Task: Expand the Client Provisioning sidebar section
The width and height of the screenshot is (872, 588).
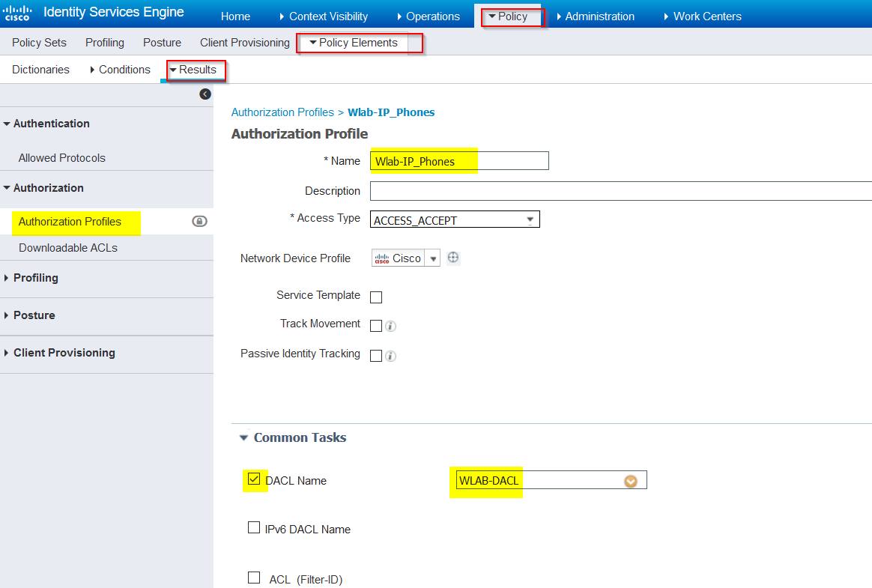Action: point(6,353)
